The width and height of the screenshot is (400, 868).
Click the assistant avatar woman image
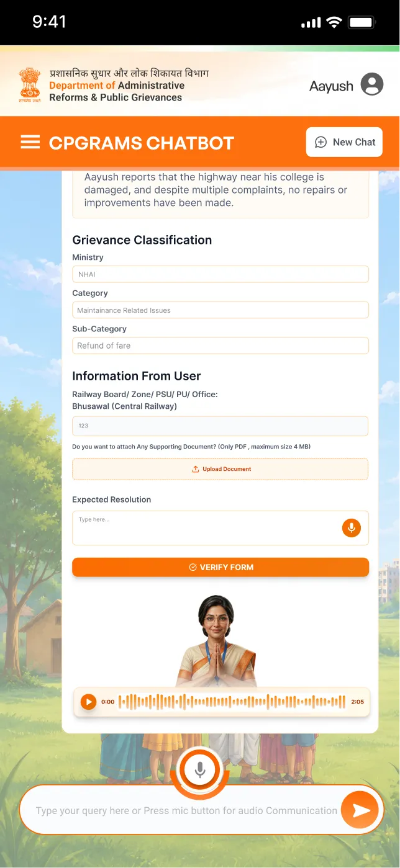216,642
